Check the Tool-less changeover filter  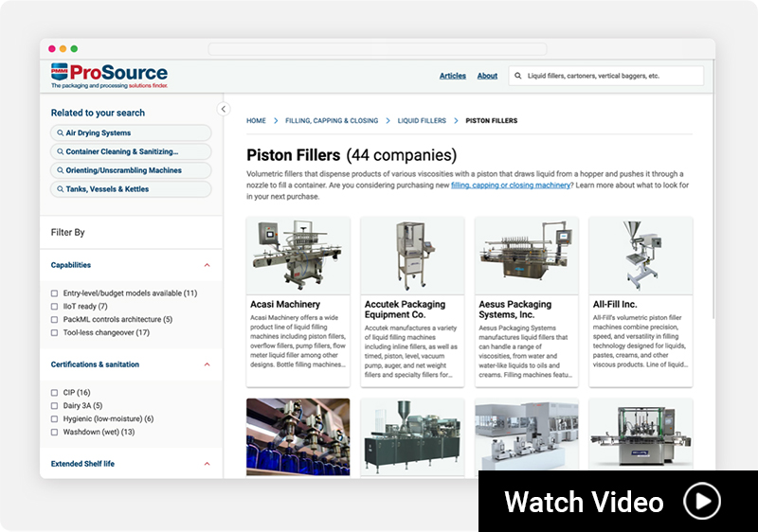(x=55, y=332)
